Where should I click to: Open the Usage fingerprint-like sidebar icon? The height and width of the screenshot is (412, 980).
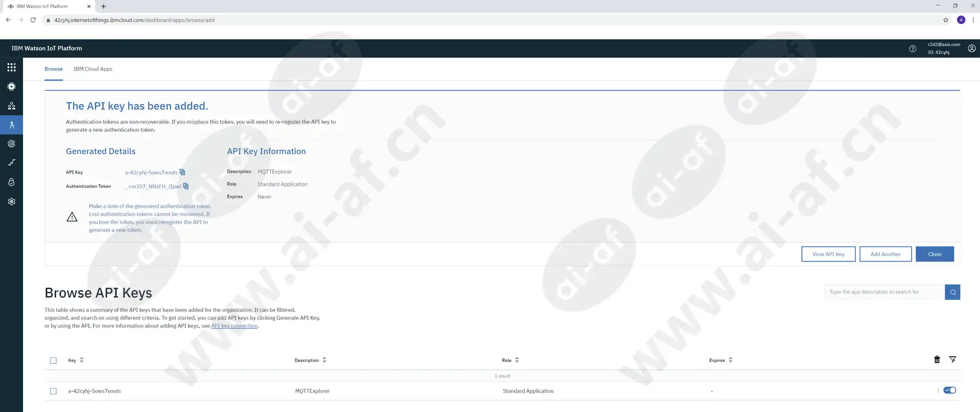tap(11, 144)
